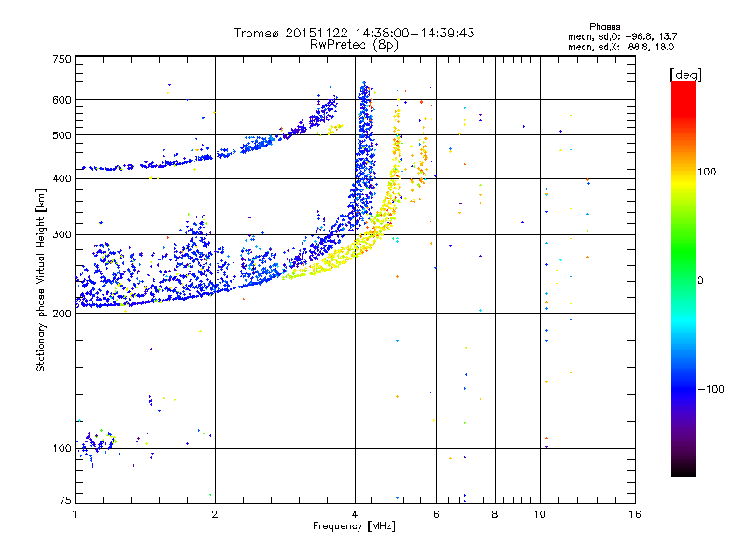The image size is (747, 560).
Task: Click the 'Stationary phase Virtual Height [km]' axis title
Action: point(40,280)
